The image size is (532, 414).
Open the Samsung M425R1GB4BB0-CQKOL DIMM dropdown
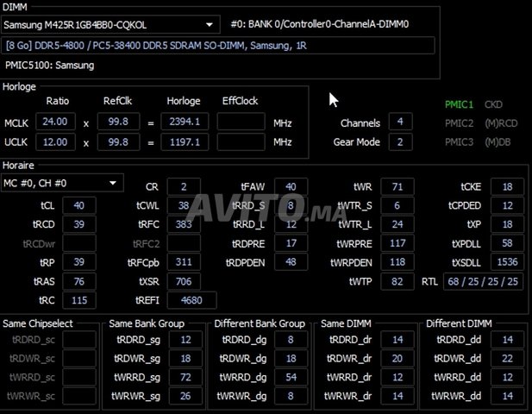coord(111,25)
